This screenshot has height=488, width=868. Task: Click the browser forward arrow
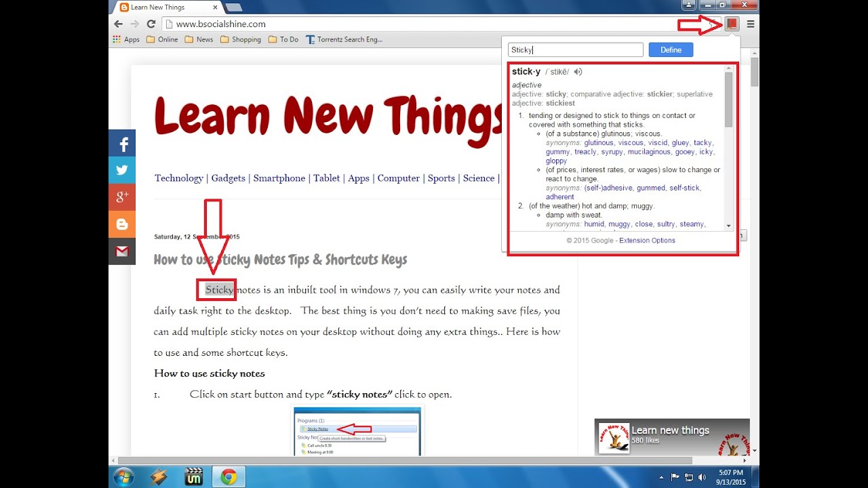(135, 24)
